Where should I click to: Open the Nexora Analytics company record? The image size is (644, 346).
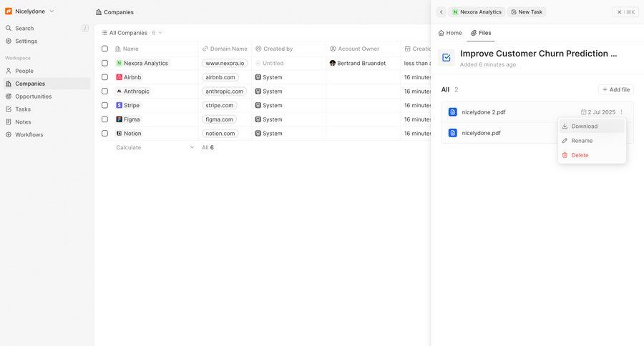(142, 63)
